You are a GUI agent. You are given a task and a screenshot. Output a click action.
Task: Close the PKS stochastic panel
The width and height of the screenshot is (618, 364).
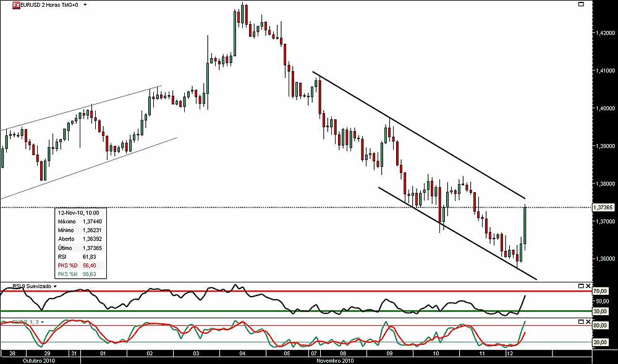tap(588, 322)
